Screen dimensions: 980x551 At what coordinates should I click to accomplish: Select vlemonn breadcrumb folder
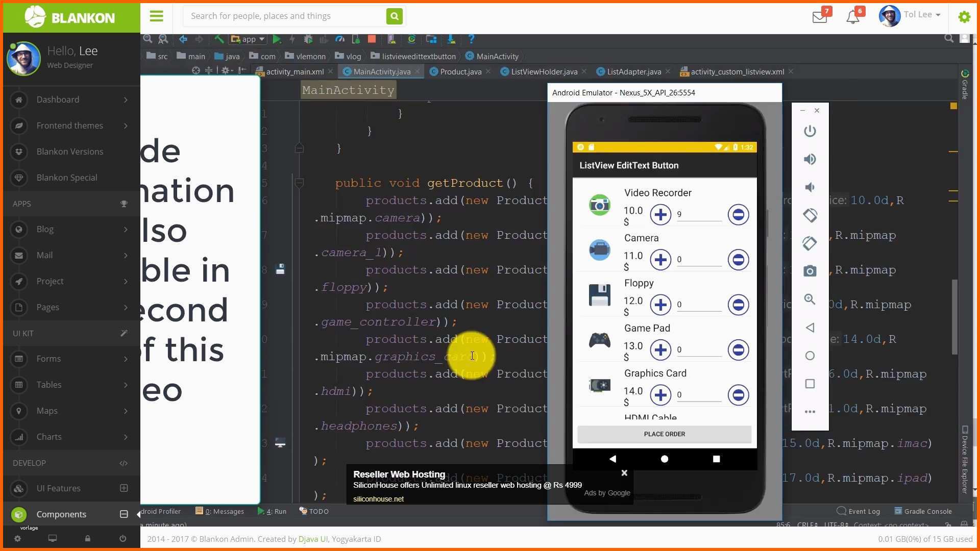(305, 57)
